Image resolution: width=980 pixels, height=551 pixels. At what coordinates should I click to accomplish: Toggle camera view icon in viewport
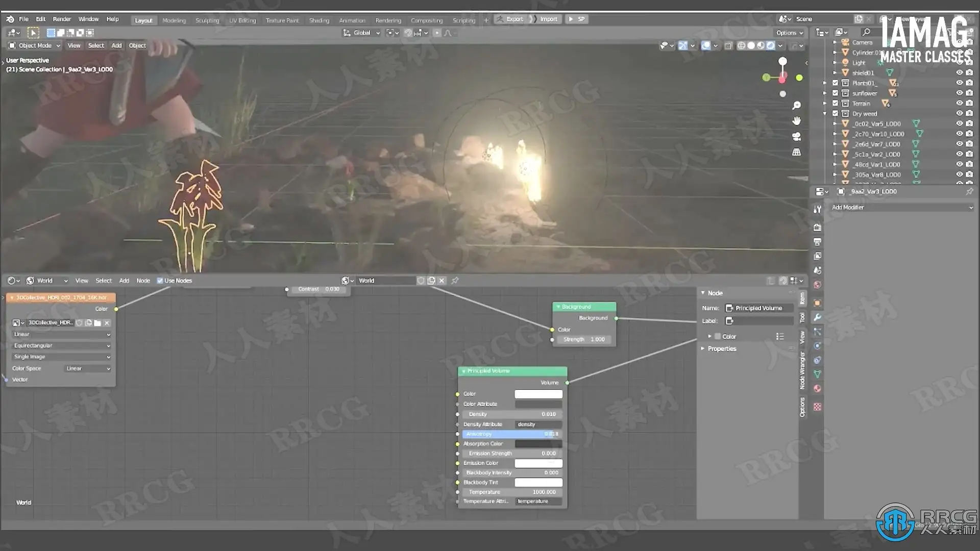tap(796, 137)
